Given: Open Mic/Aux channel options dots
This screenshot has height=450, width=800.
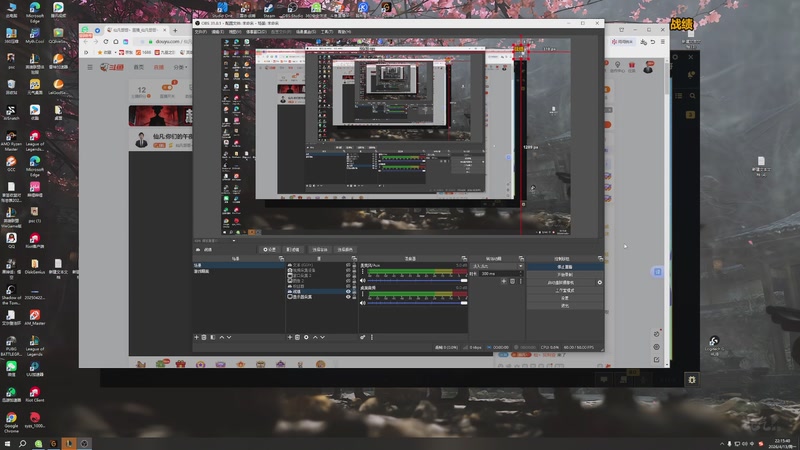Looking at the screenshot, I should tap(362, 271).
